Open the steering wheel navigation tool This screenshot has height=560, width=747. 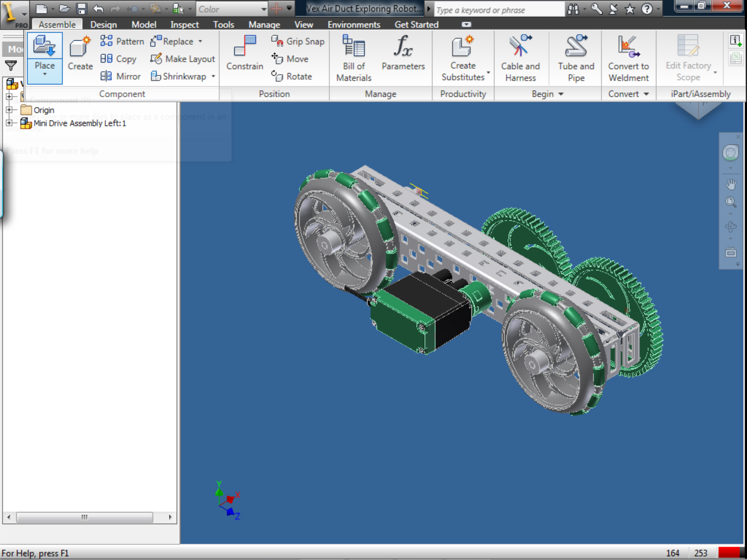(x=731, y=153)
